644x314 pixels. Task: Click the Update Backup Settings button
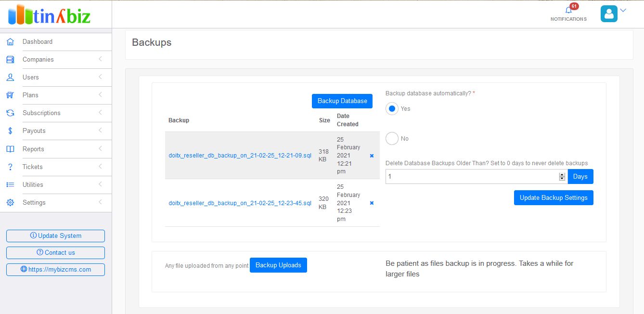point(554,198)
